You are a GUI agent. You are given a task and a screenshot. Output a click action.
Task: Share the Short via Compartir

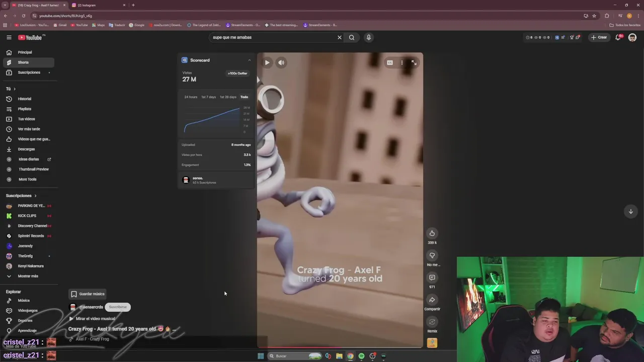[x=432, y=300]
